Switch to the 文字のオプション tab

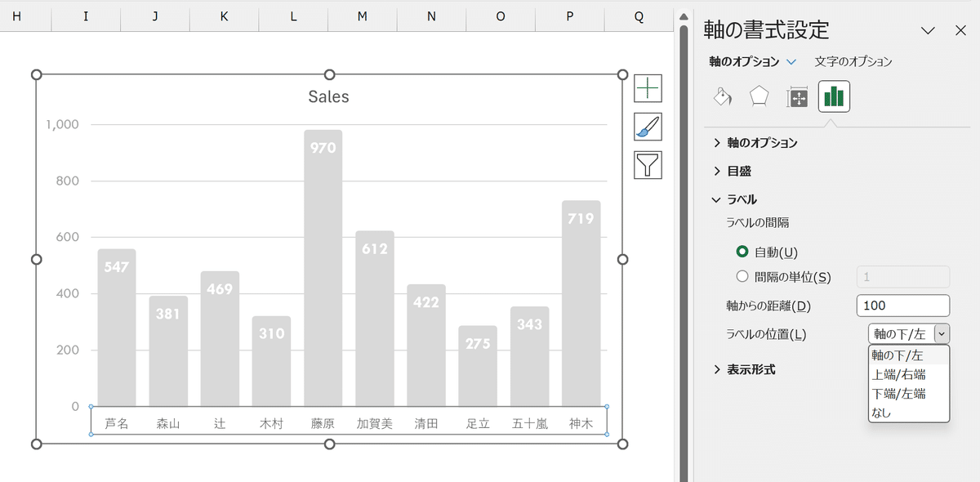click(853, 61)
